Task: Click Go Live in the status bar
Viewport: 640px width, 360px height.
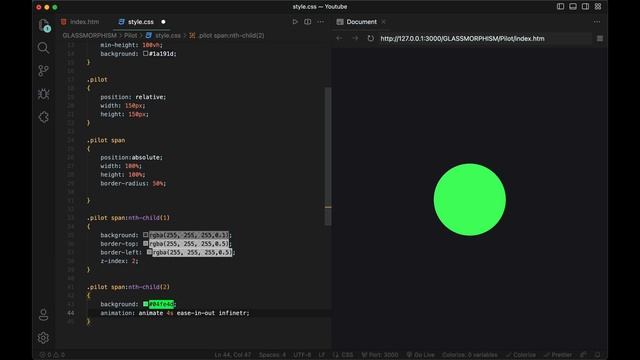Action: pyautogui.click(x=421, y=355)
